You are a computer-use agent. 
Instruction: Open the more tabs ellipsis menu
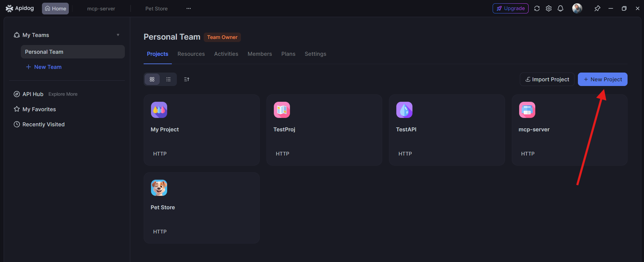pyautogui.click(x=189, y=8)
